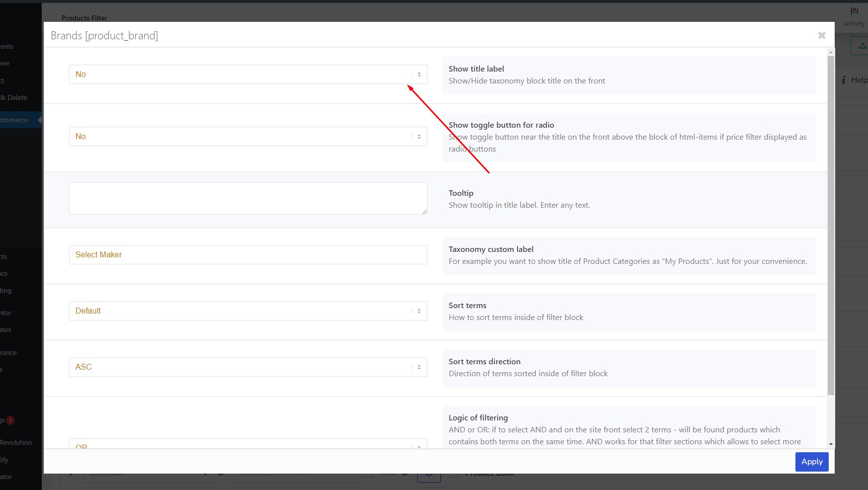Screen dimensions: 868x490
Task: Open the Sort terms direction ASC dropdown
Action: [x=248, y=367]
